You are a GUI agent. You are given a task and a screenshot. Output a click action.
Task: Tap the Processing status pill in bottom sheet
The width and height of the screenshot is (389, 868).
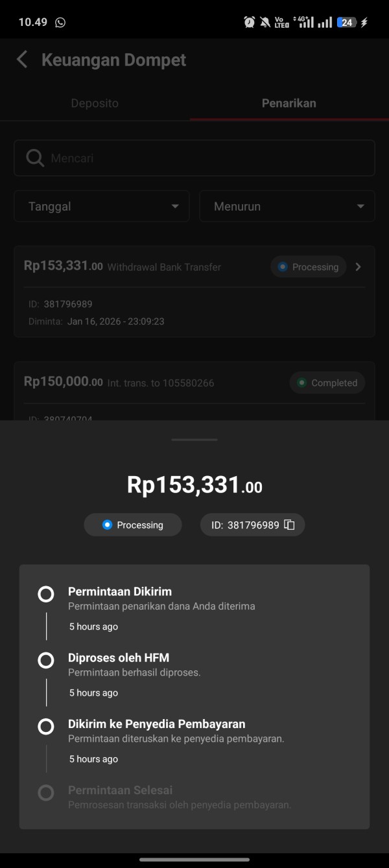click(x=133, y=525)
